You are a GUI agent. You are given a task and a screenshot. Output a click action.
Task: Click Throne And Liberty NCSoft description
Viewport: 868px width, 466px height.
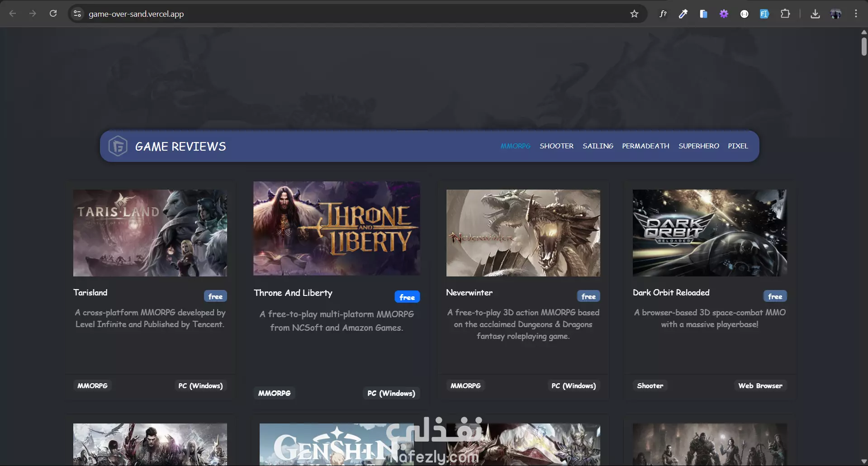(337, 321)
